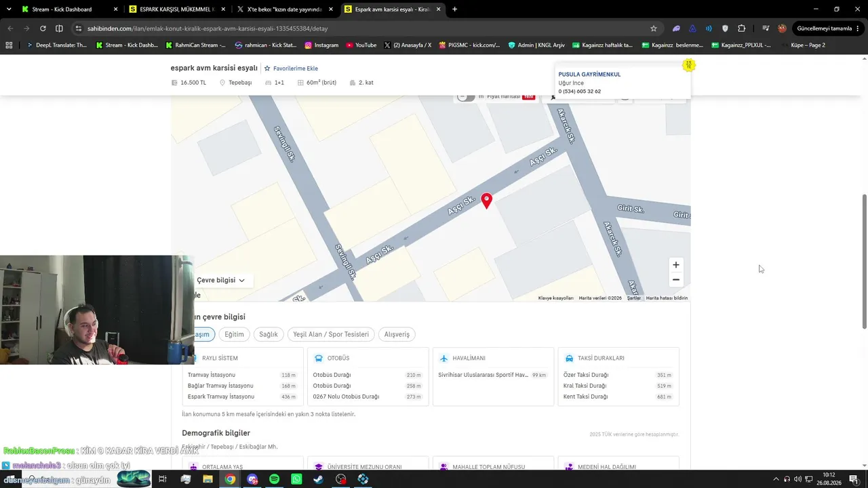Reload the sahibinden page
The height and width of the screenshot is (488, 868).
coord(43,28)
